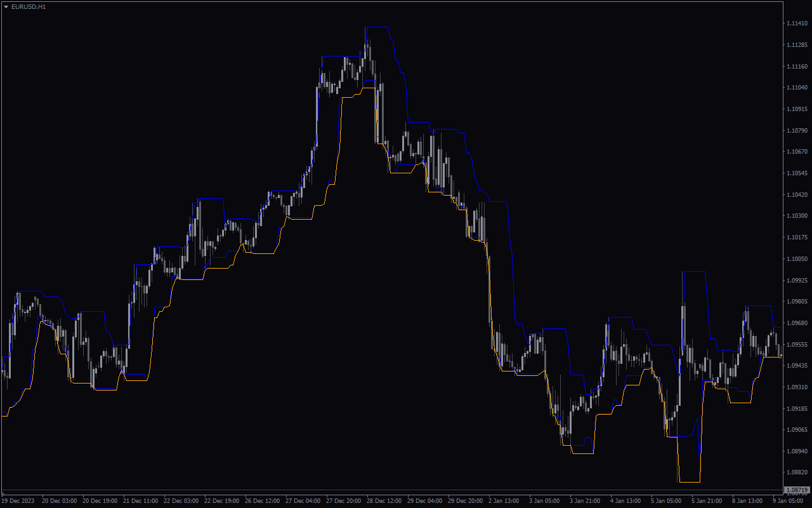
Task: Click the 1.09185 price scale label
Action: [x=797, y=408]
